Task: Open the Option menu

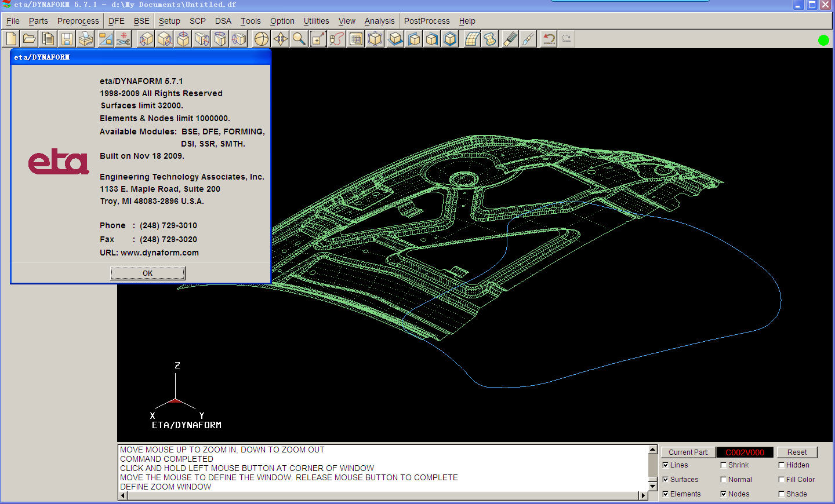Action: click(x=282, y=21)
